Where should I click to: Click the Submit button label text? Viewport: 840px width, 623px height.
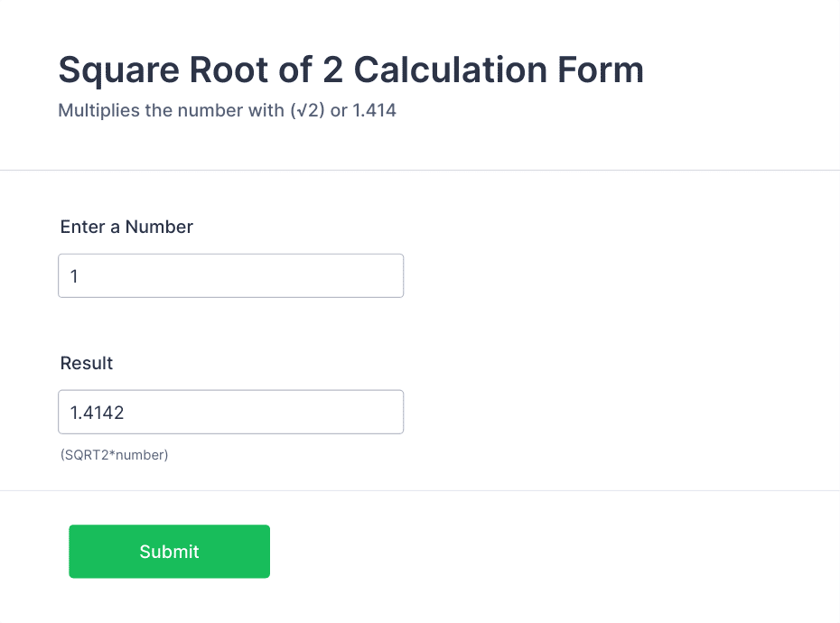169,551
